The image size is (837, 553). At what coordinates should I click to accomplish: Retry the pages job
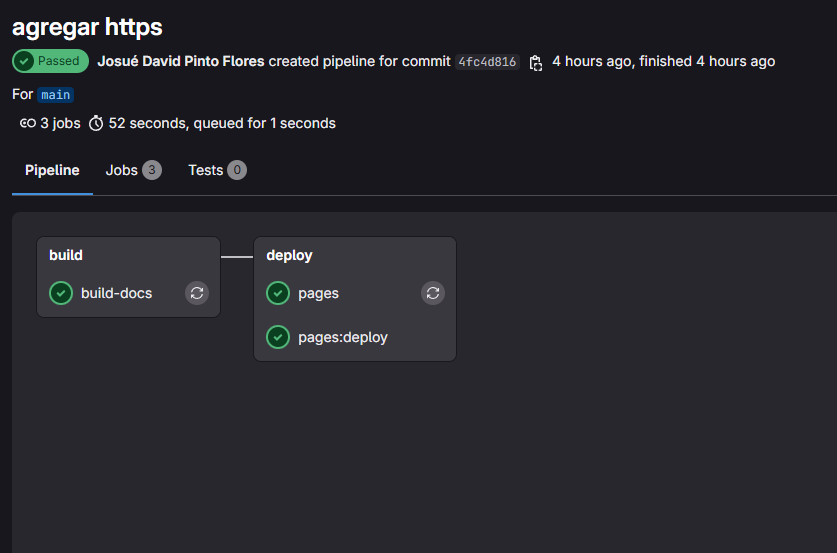tap(432, 293)
